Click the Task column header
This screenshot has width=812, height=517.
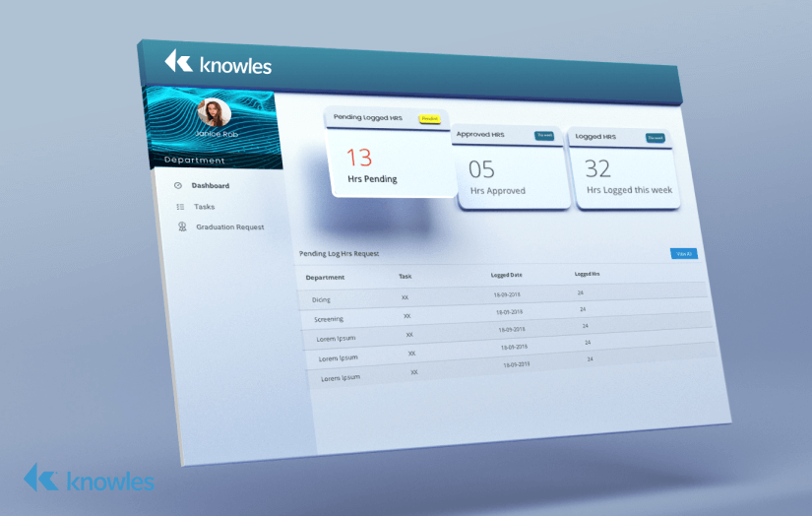tap(405, 276)
